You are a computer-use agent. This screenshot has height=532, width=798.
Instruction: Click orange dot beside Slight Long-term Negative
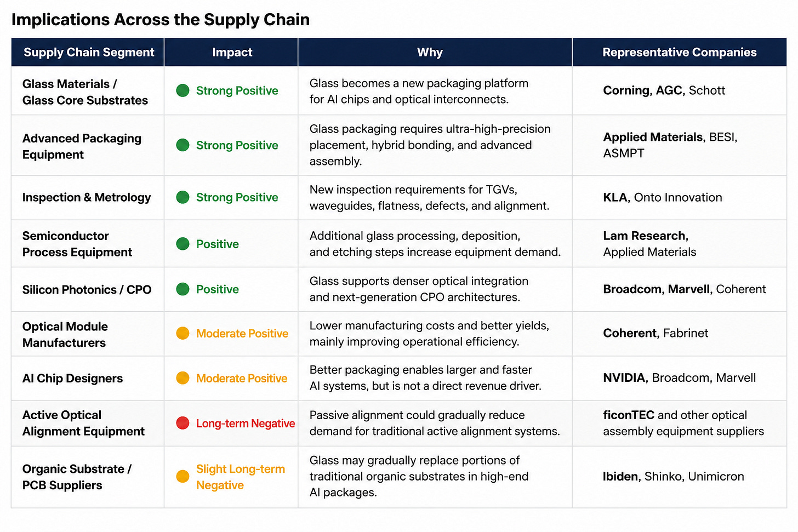183,477
